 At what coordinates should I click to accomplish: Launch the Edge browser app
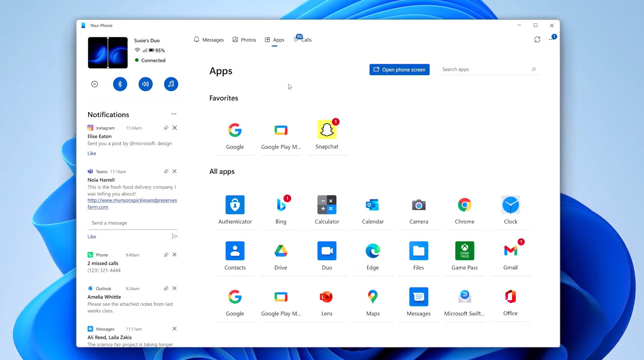(373, 256)
